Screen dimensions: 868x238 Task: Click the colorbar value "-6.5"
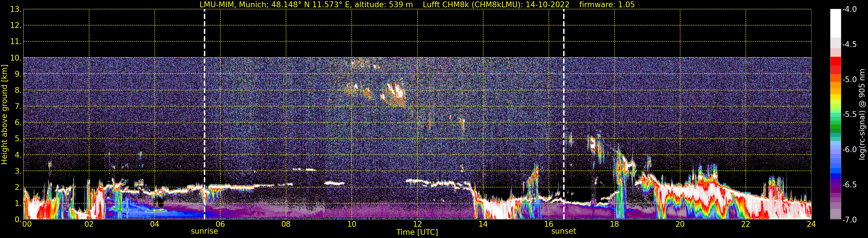[850, 185]
